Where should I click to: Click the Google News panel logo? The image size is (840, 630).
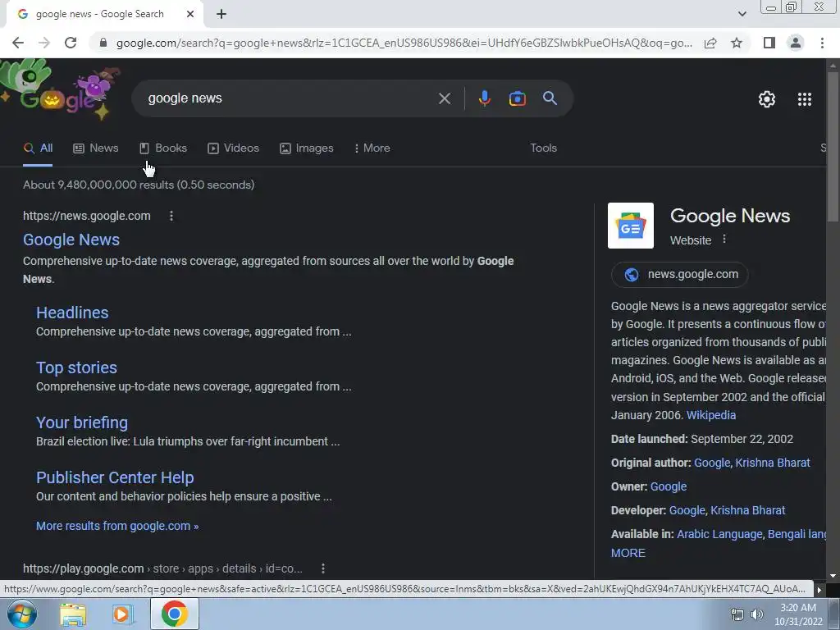pyautogui.click(x=631, y=226)
